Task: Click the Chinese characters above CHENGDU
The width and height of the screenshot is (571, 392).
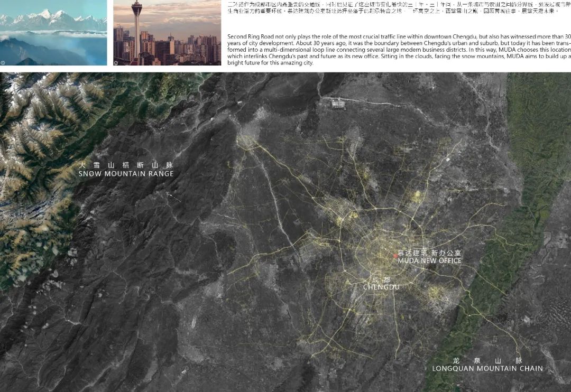Action: (x=381, y=279)
